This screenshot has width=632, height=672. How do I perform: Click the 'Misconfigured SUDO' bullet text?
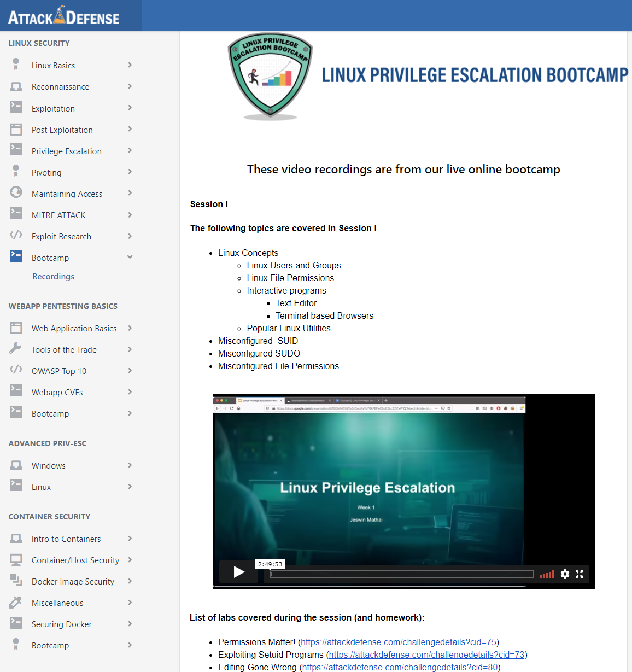259,353
